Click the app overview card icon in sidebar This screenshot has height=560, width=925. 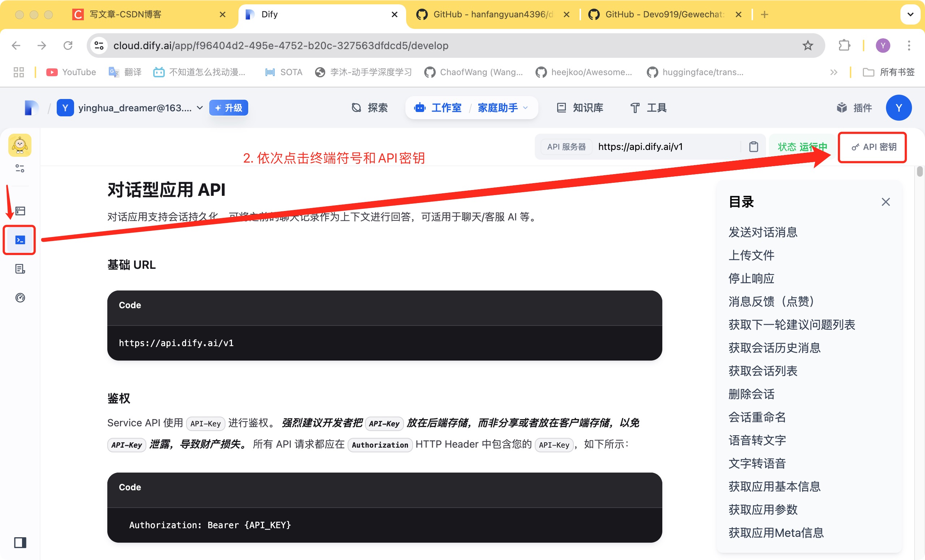click(x=20, y=211)
